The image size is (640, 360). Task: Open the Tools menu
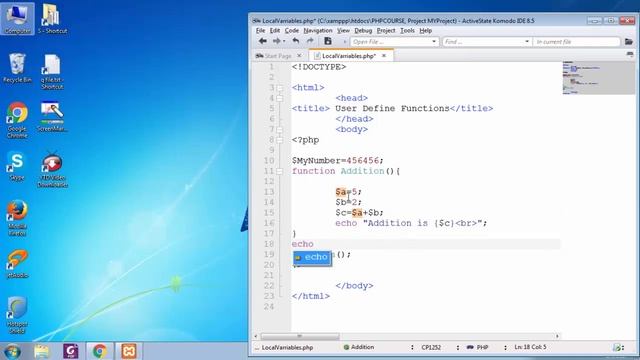(407, 31)
